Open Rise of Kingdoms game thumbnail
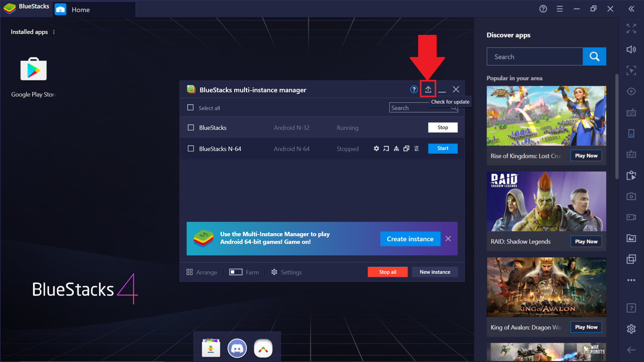644x362 pixels. [546, 116]
